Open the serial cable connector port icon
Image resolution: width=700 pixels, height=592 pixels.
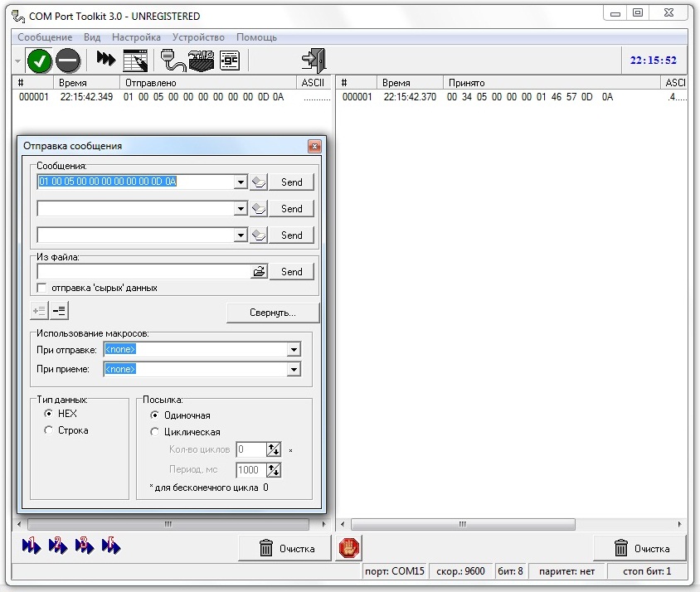173,61
